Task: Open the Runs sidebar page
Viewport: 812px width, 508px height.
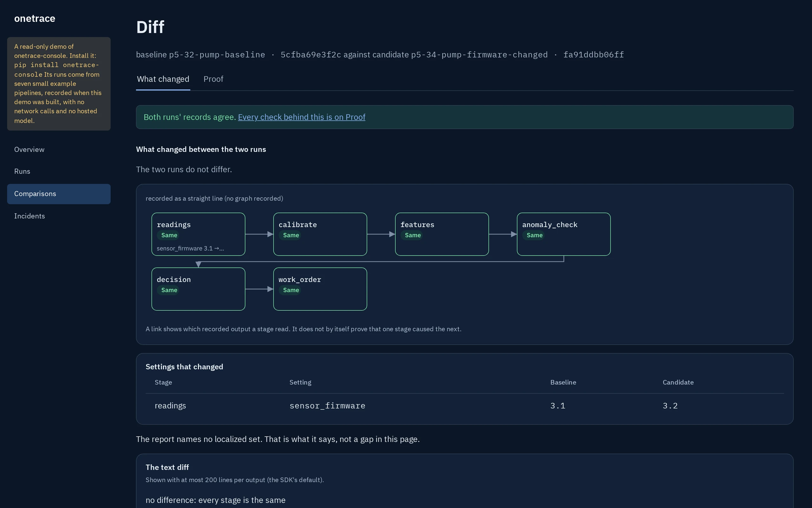Action: [x=59, y=171]
